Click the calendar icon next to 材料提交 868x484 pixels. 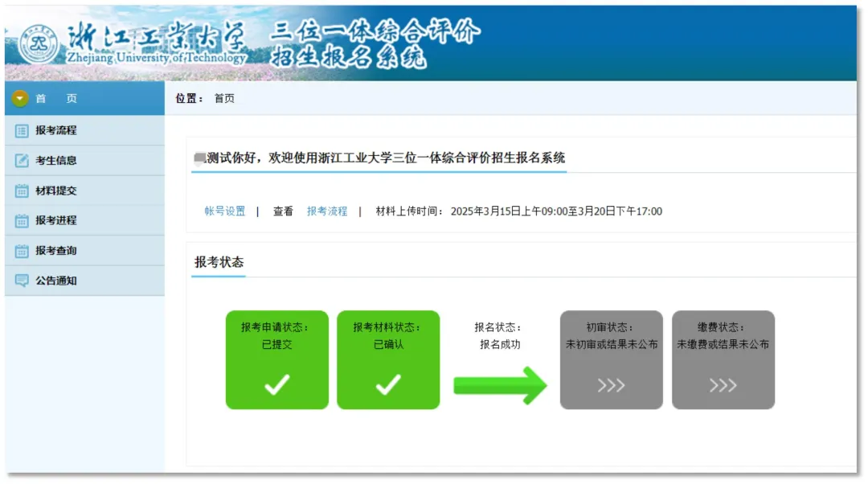click(x=22, y=191)
